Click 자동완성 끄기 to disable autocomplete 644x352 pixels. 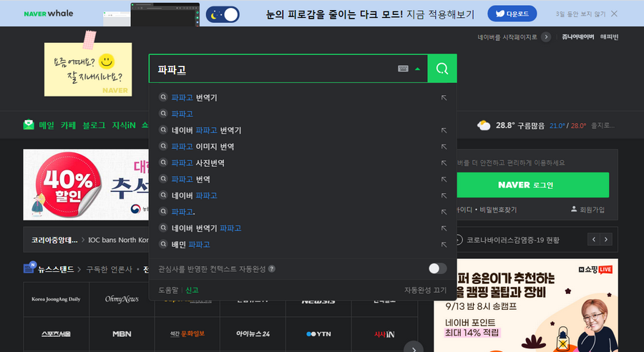pos(425,290)
